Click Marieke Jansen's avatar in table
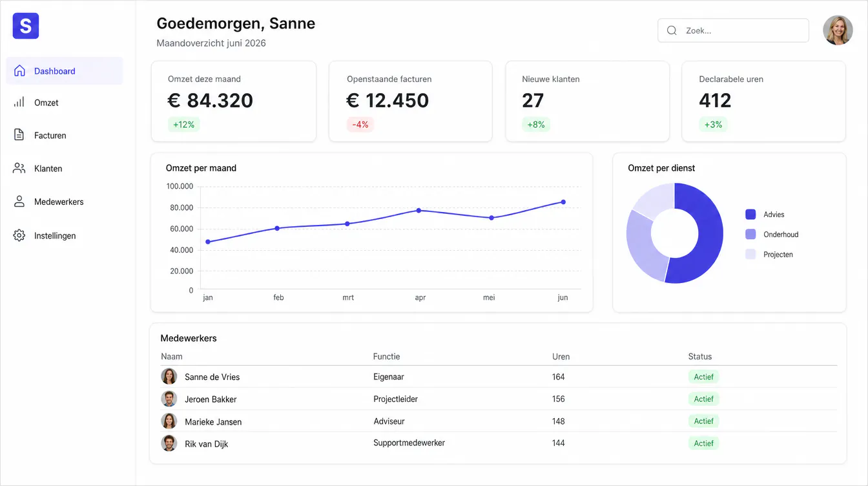This screenshot has width=868, height=486. click(x=169, y=421)
